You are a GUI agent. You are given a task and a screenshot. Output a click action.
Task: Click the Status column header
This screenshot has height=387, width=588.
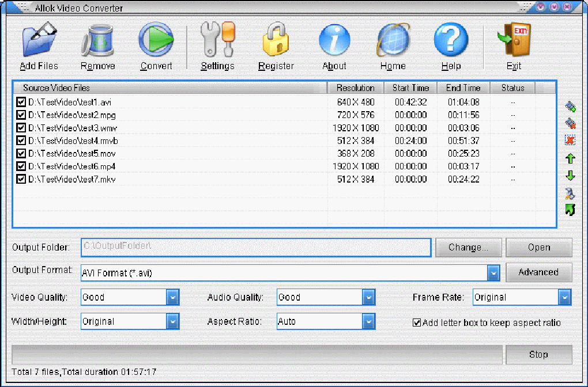512,88
